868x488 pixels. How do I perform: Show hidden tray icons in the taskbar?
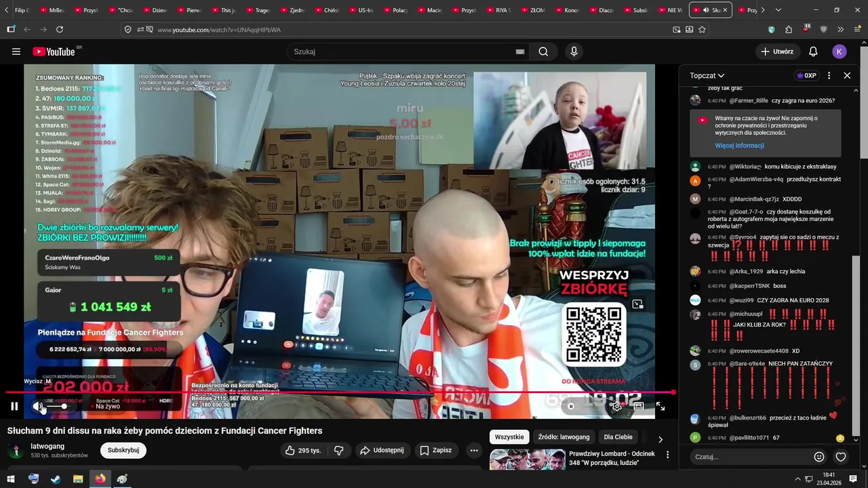pyautogui.click(x=797, y=479)
